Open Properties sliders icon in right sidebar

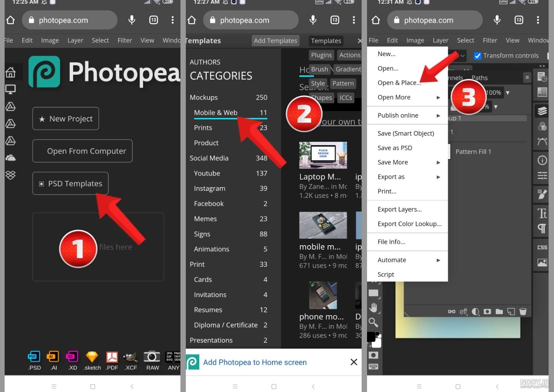pos(542,176)
